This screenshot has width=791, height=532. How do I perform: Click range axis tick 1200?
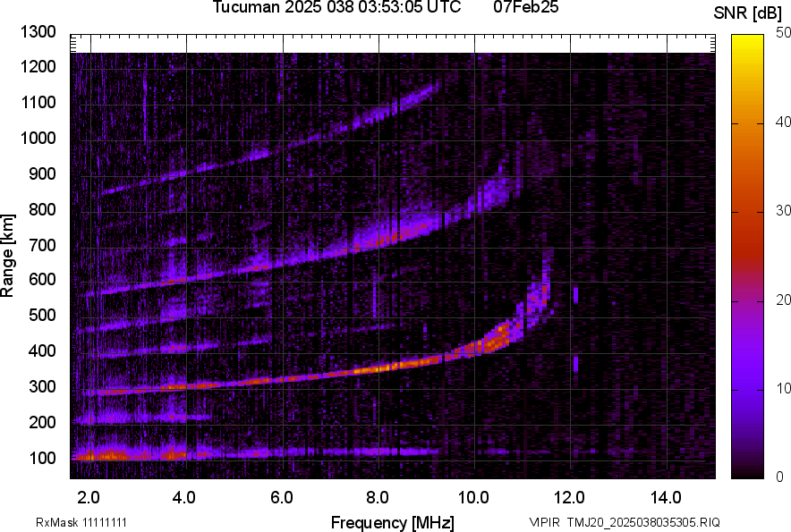coord(38,66)
